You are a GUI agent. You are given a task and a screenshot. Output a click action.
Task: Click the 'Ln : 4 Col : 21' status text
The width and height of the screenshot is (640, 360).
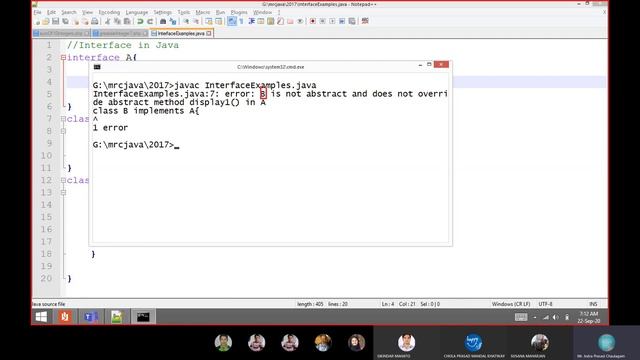pos(398,304)
